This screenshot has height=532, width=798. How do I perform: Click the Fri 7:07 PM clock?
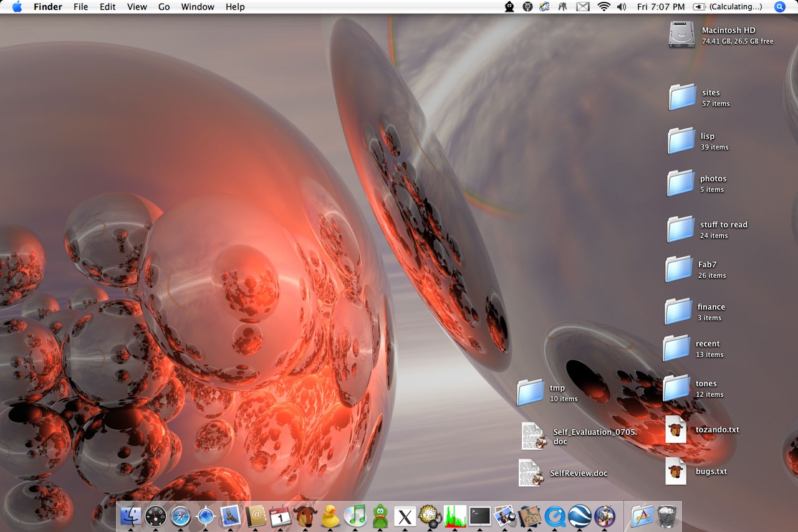pos(661,7)
